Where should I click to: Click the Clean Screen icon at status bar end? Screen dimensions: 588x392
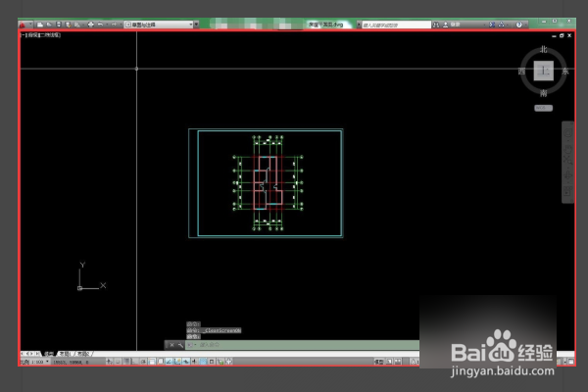pyautogui.click(x=570, y=362)
